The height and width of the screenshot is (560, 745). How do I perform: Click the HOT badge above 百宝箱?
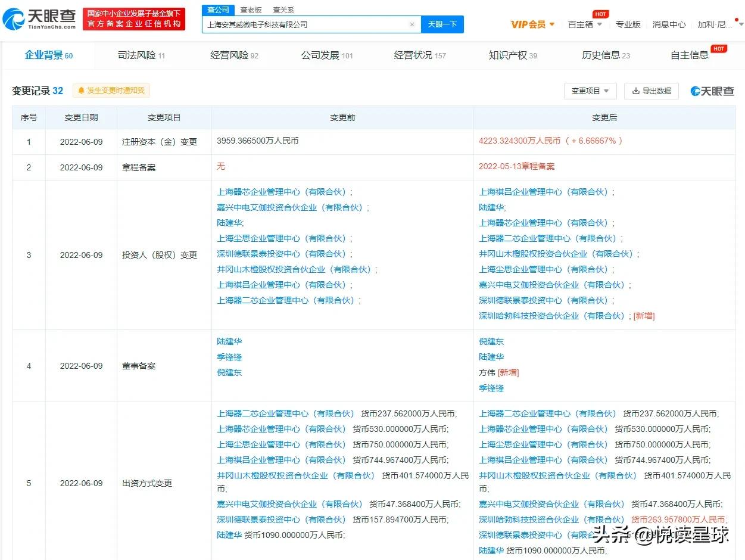point(600,13)
